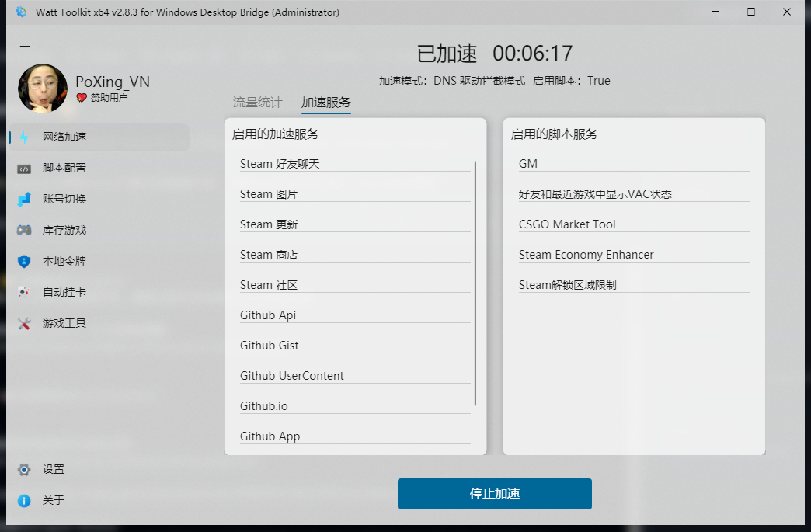Select the Steam解锁区域限制 script
The height and width of the screenshot is (532, 811).
(634, 285)
